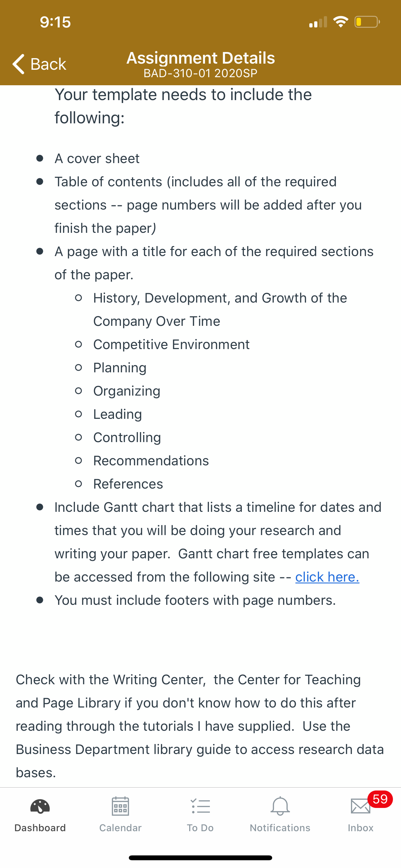Switch to the Calendar tab label
Viewport: 401px width, 868px height.
(120, 828)
